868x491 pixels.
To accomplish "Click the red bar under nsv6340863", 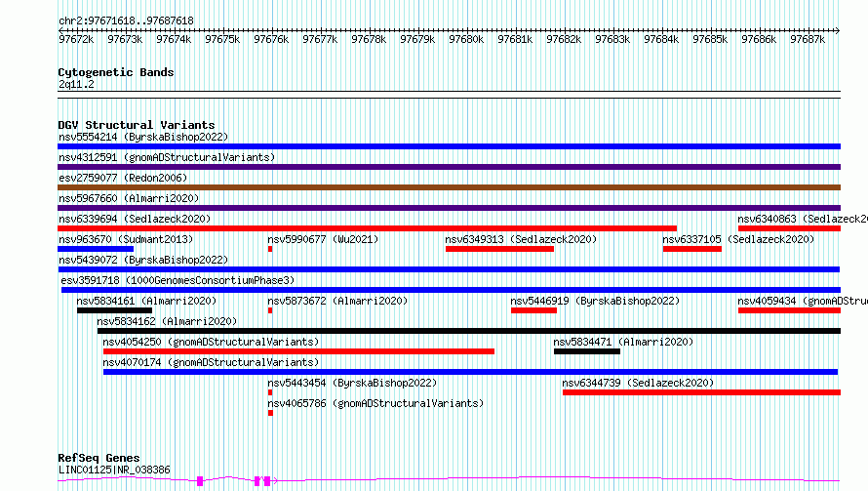I will pos(789,228).
